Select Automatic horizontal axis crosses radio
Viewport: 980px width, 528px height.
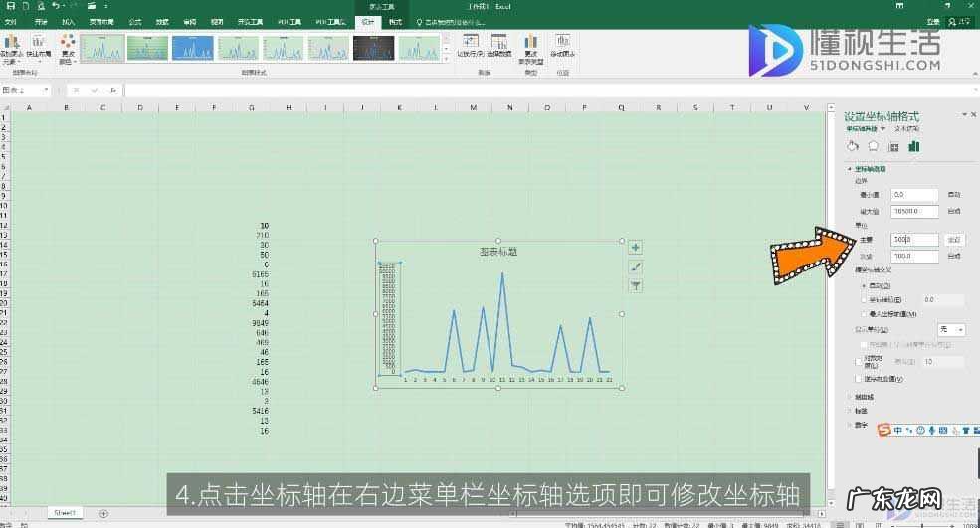click(865, 285)
